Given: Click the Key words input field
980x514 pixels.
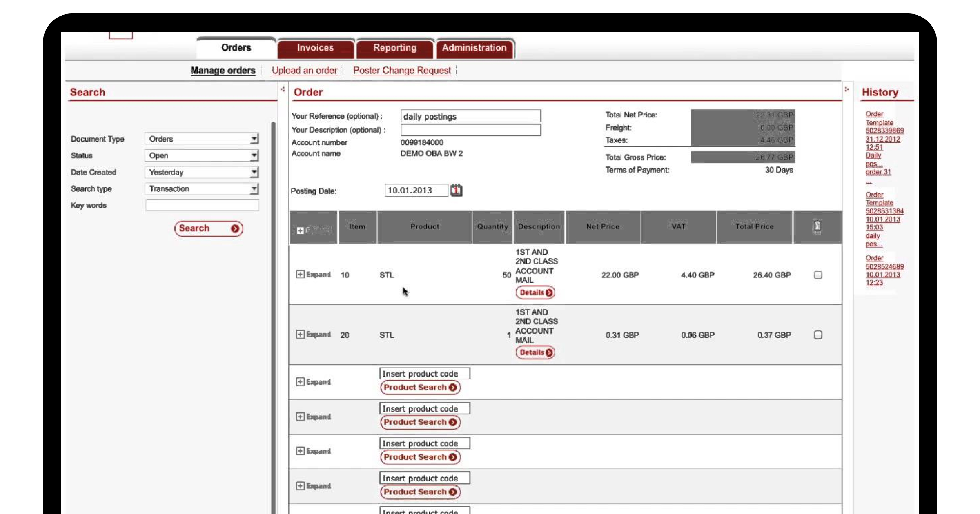Looking at the screenshot, I should click(202, 205).
